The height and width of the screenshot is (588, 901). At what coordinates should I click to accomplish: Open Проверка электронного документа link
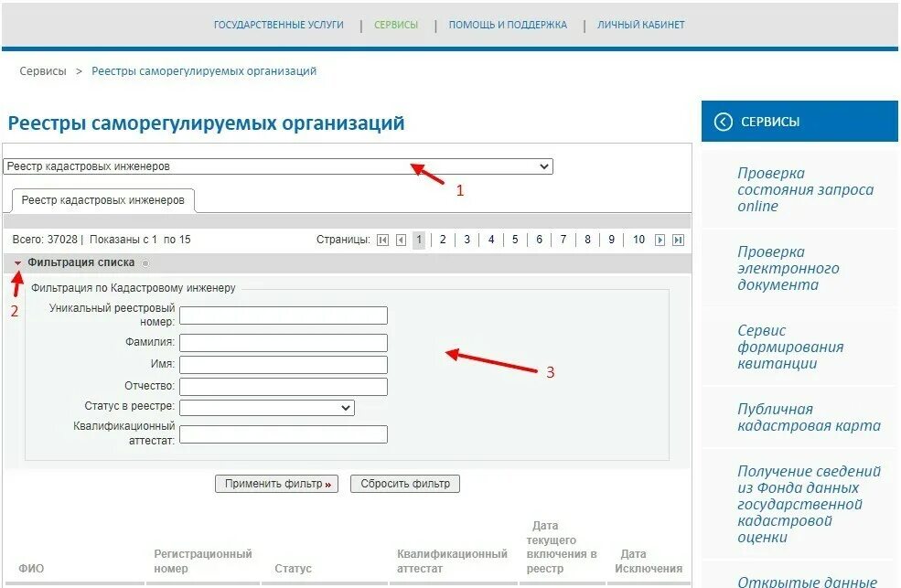click(x=788, y=268)
